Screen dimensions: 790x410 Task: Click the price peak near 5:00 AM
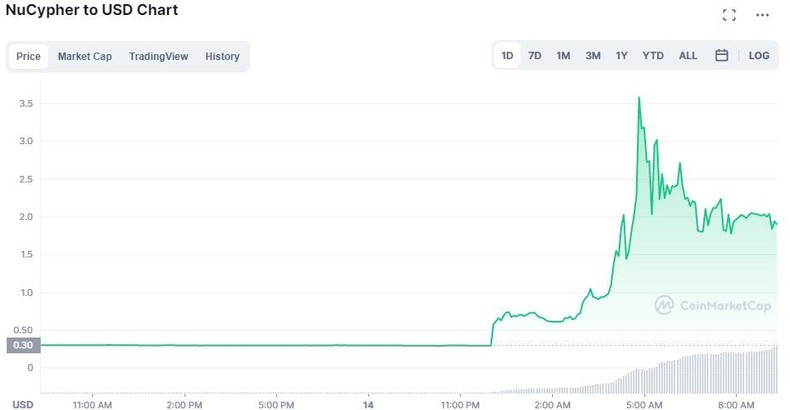pyautogui.click(x=639, y=98)
